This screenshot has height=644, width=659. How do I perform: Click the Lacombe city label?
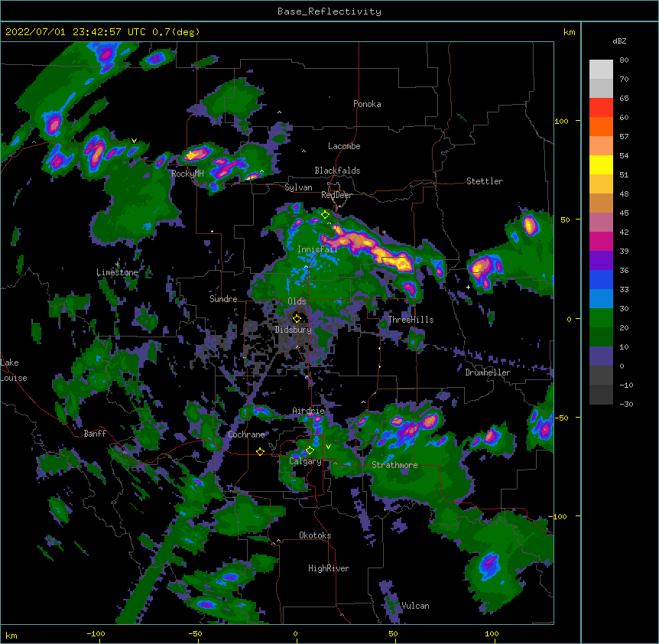click(344, 146)
